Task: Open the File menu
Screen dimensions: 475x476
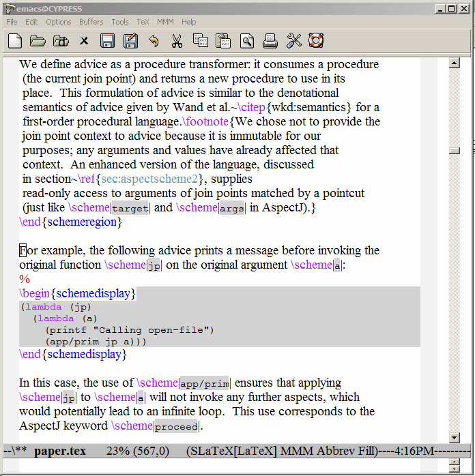Action: coord(12,22)
